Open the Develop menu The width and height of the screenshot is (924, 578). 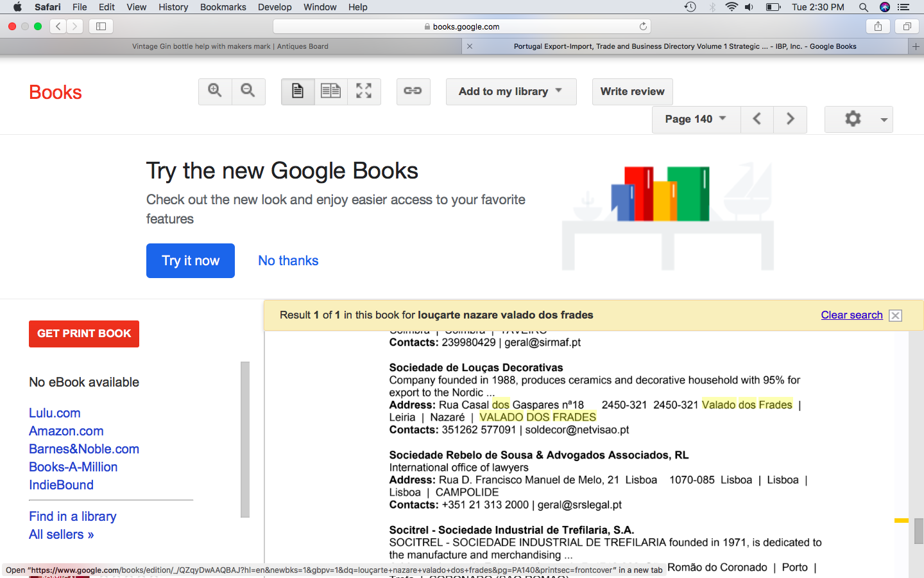click(x=275, y=7)
